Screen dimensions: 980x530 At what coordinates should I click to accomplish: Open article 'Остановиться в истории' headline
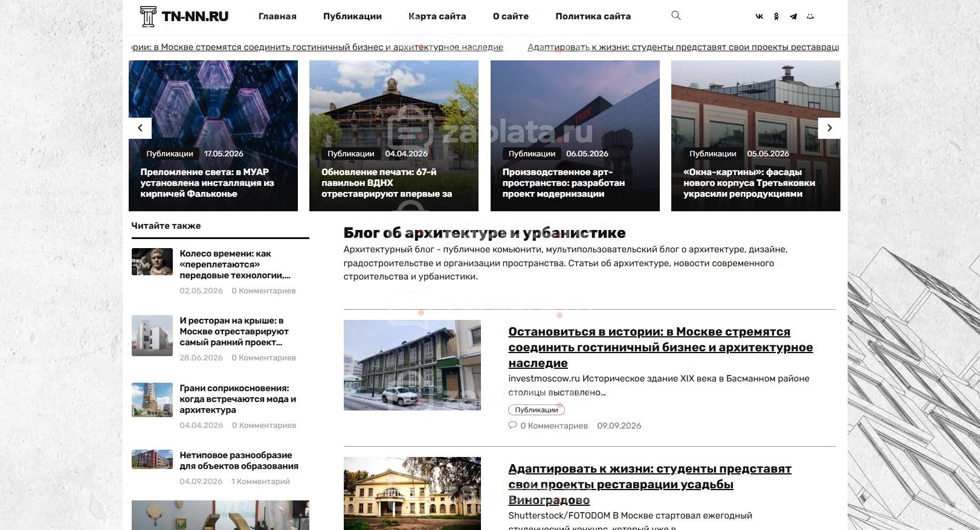660,347
